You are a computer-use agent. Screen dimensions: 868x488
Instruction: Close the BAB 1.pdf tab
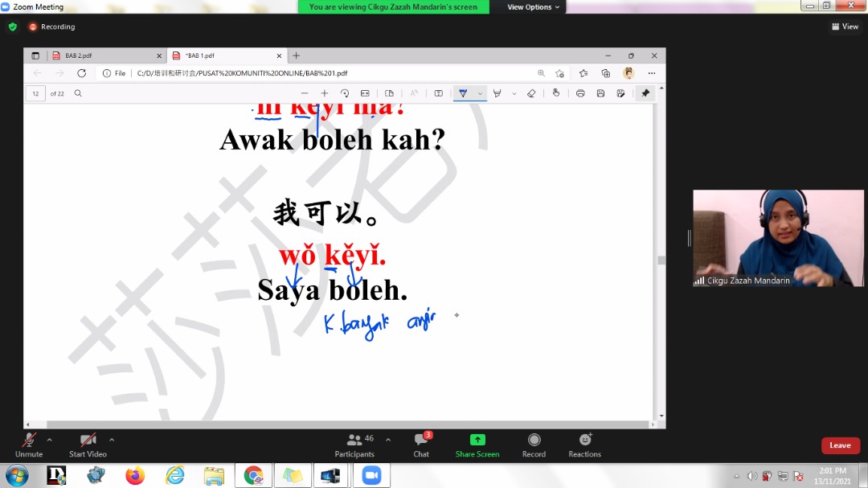[x=279, y=56]
